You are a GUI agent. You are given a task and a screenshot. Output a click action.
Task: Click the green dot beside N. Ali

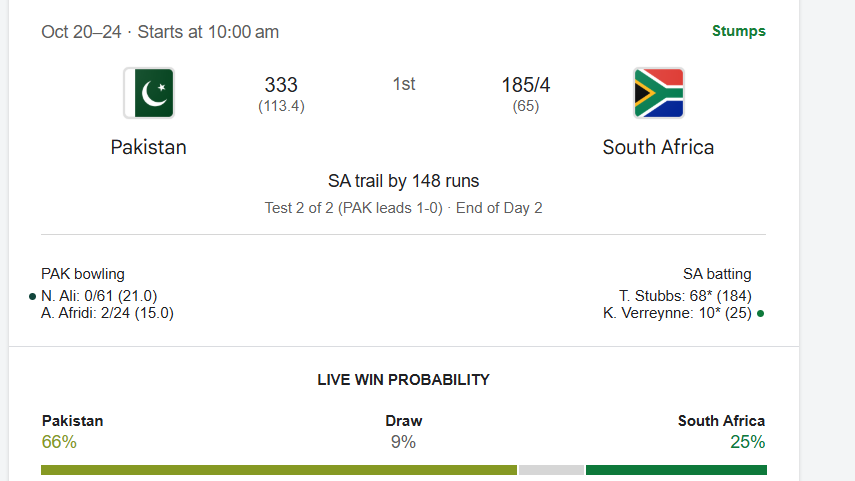pyautogui.click(x=33, y=296)
